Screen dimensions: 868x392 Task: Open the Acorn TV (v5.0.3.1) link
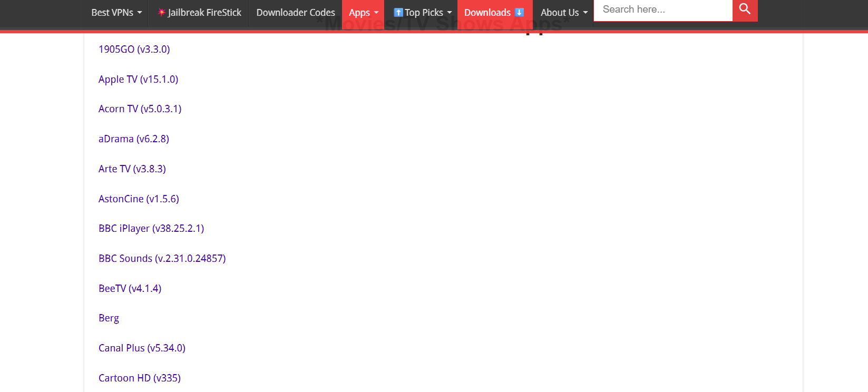[140, 109]
